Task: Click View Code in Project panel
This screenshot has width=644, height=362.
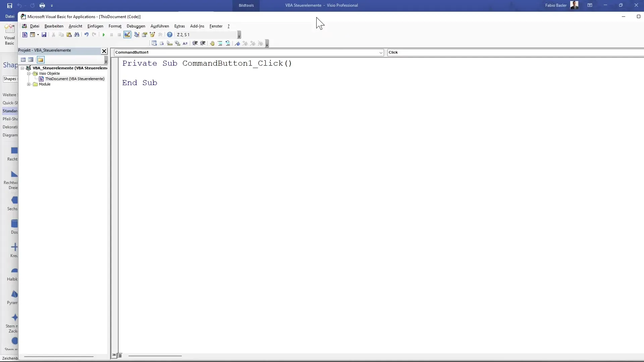Action: (x=23, y=60)
